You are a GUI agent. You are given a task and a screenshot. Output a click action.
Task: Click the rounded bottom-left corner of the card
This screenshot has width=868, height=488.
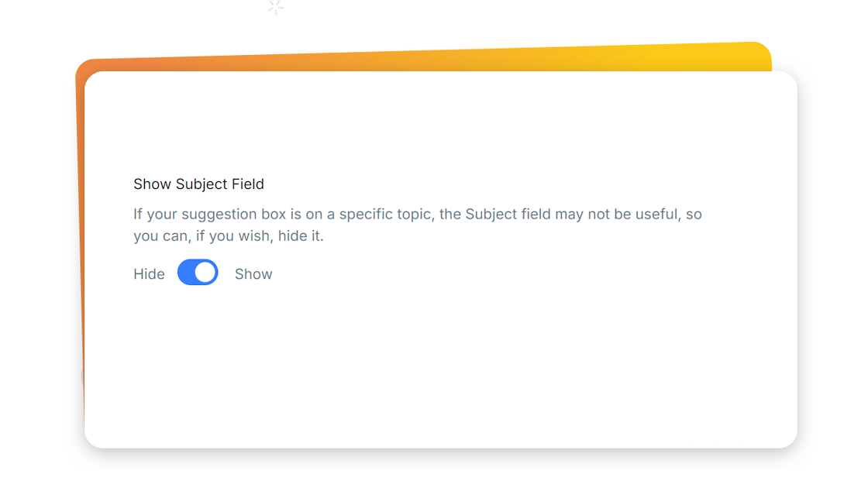coord(97,438)
